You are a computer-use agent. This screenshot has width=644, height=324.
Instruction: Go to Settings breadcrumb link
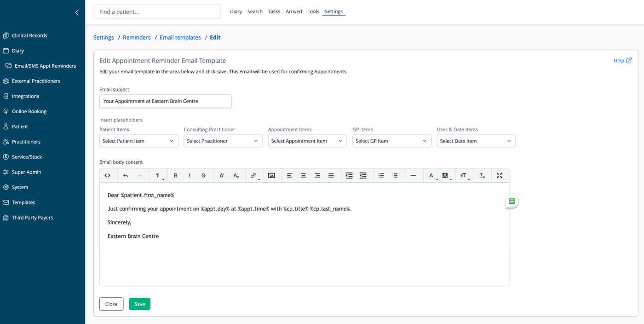point(103,37)
